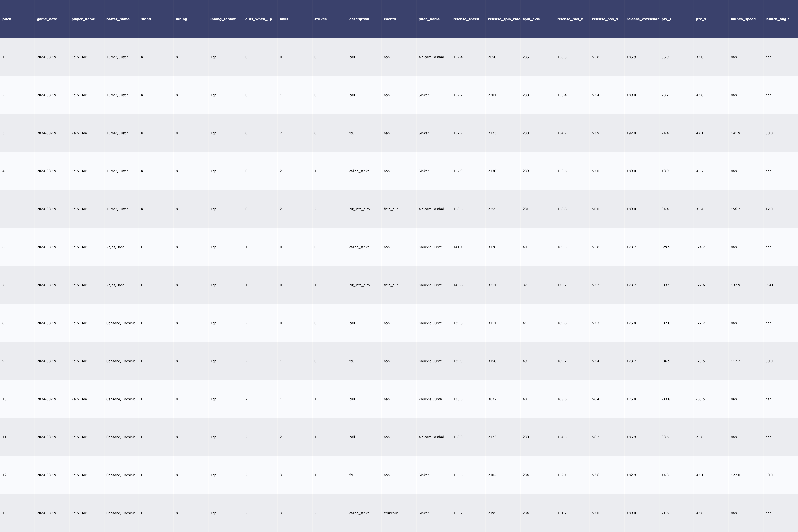Click launch angle value -14.0

click(770, 285)
